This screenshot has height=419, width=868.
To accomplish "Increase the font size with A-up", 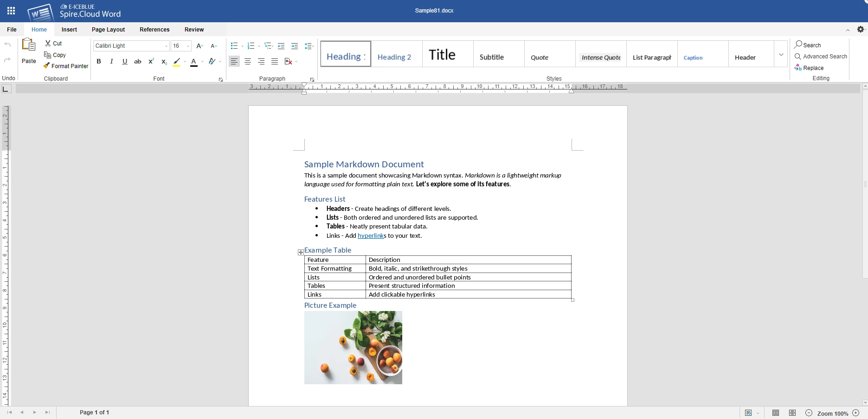I will [x=199, y=46].
